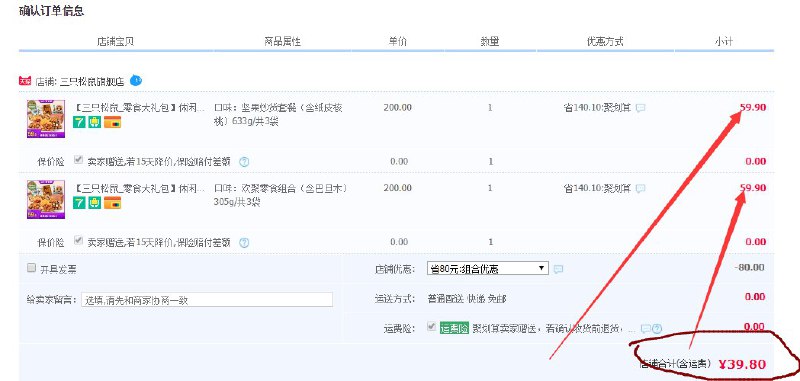The image size is (800, 381).
Task: Toggle the 保价险 checkbox under 欢聚零食组合
Action: click(78, 240)
